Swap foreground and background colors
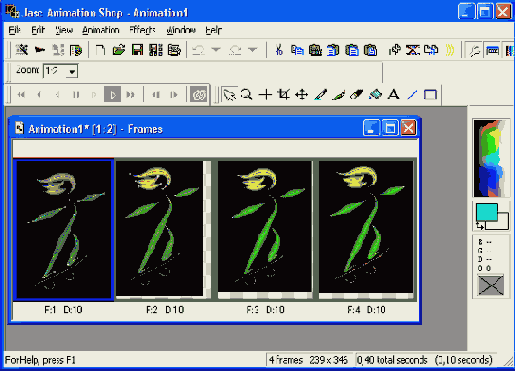 coord(480,226)
